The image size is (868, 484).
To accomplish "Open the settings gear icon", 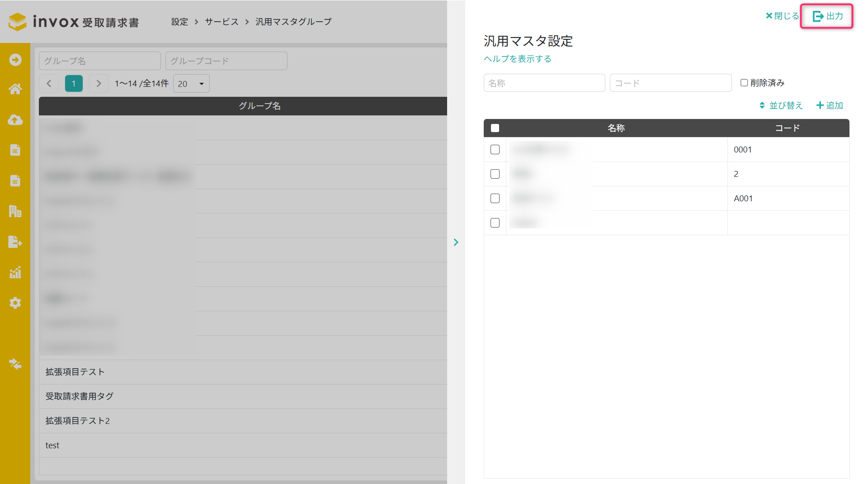I will 15,303.
